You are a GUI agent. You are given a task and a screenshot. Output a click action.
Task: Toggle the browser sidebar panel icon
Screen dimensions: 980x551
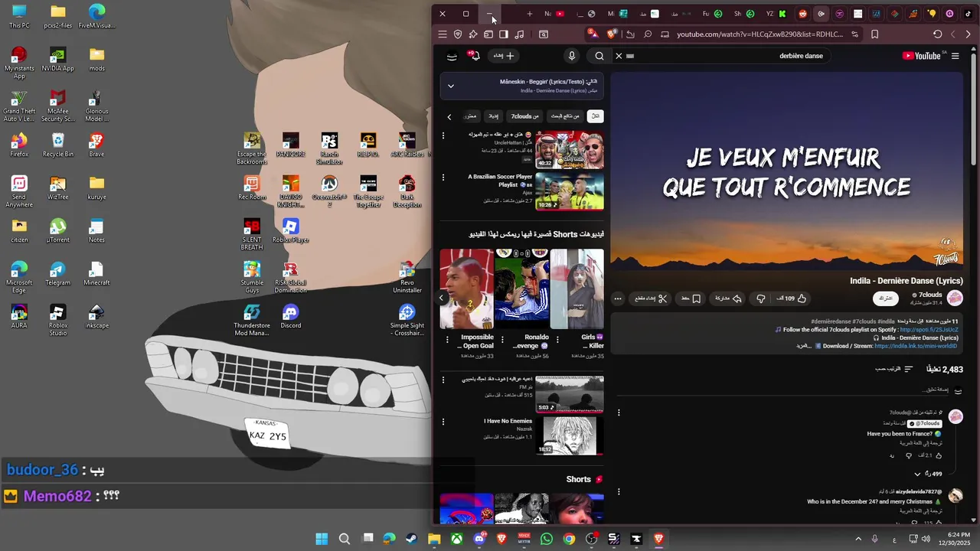(503, 34)
